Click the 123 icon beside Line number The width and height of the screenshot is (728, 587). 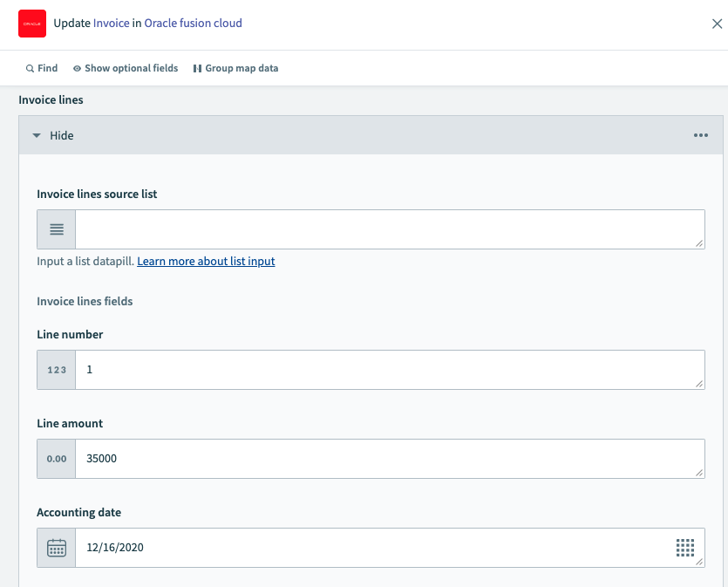56,369
